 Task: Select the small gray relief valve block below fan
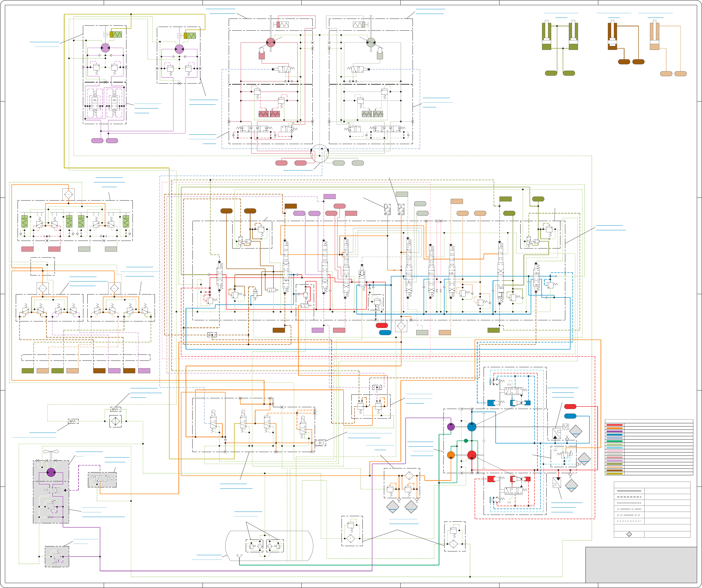57,557
